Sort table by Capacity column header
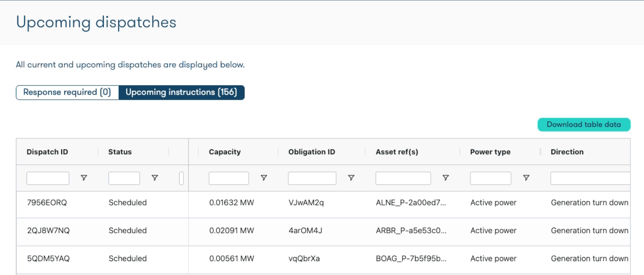This screenshot has height=275, width=644. click(225, 152)
